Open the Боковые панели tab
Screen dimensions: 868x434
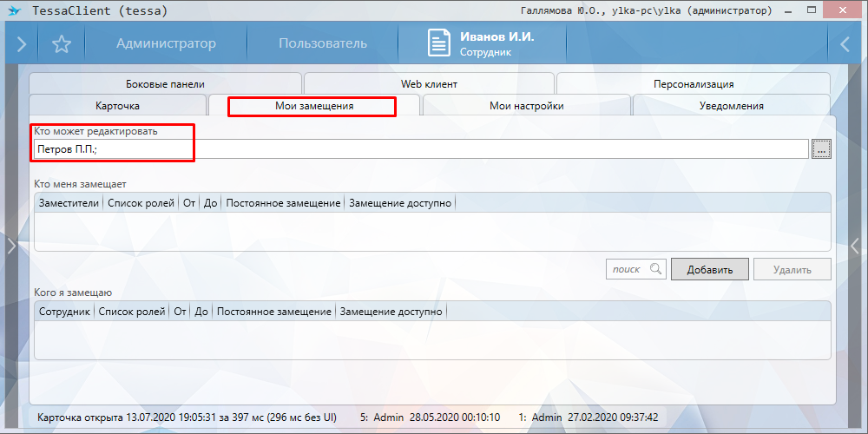165,84
